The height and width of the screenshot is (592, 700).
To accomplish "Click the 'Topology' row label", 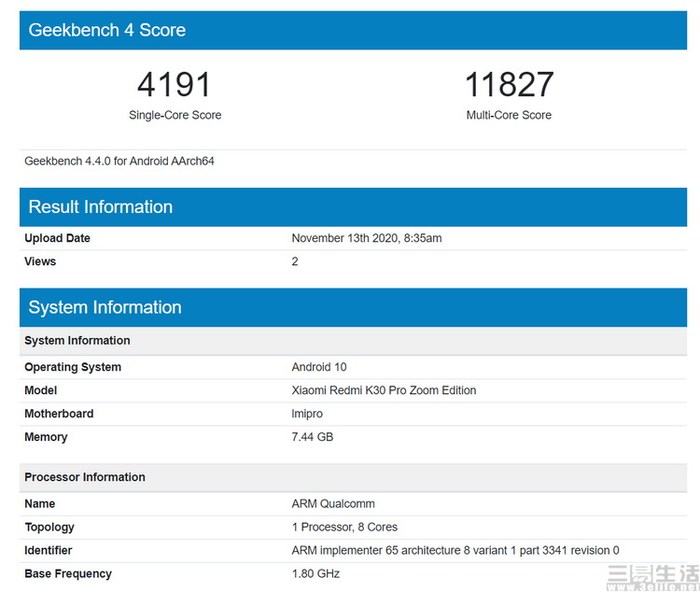I will 49,528.
